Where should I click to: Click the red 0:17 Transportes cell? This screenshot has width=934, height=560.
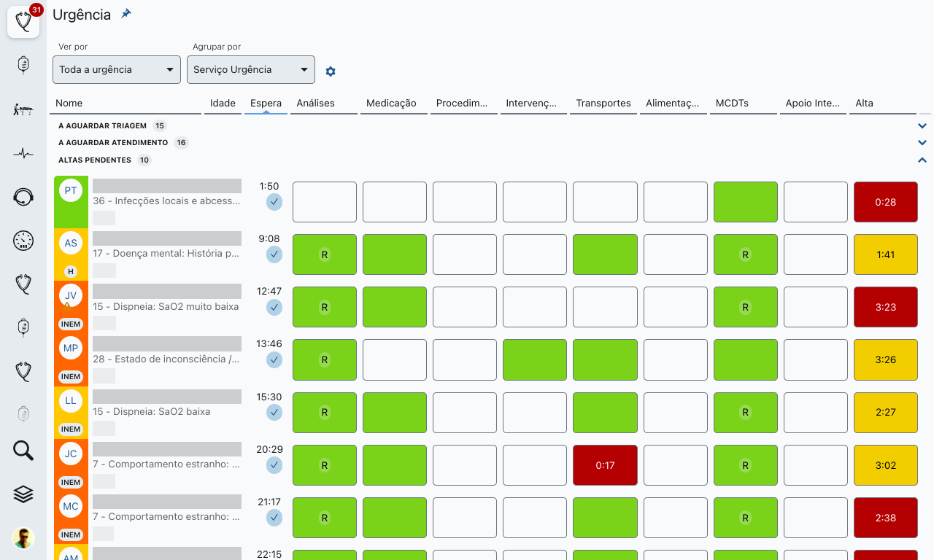click(x=605, y=465)
